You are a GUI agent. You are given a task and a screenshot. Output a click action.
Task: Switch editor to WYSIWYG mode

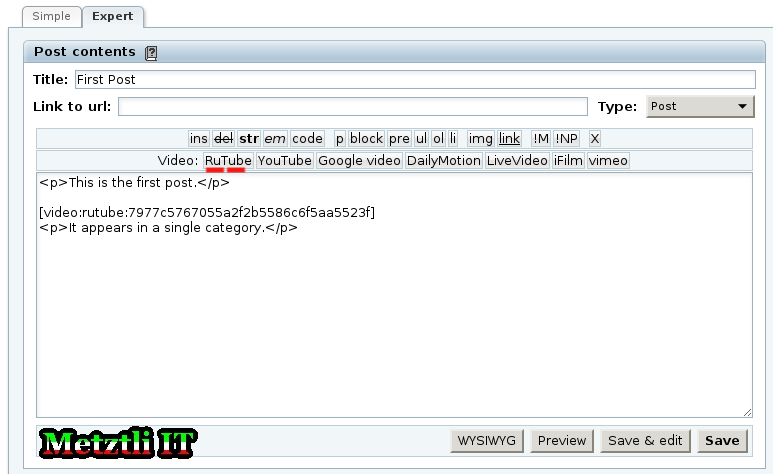pyautogui.click(x=487, y=441)
